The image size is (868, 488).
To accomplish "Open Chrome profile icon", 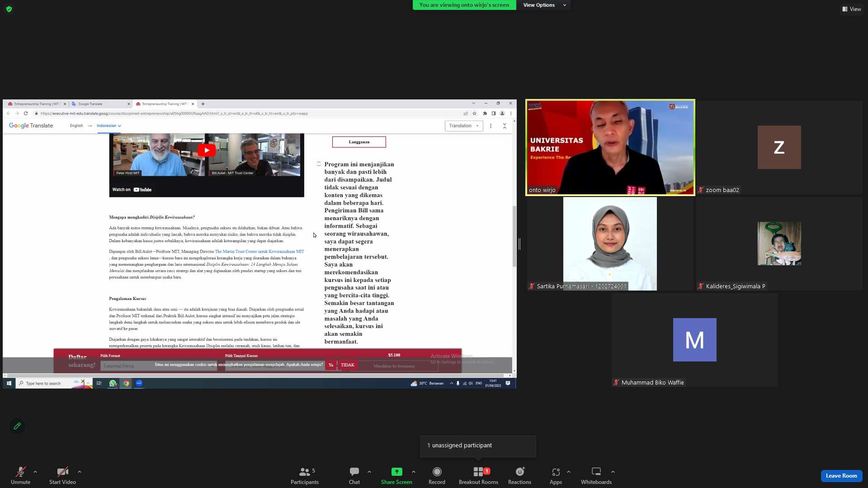I will pos(502,113).
